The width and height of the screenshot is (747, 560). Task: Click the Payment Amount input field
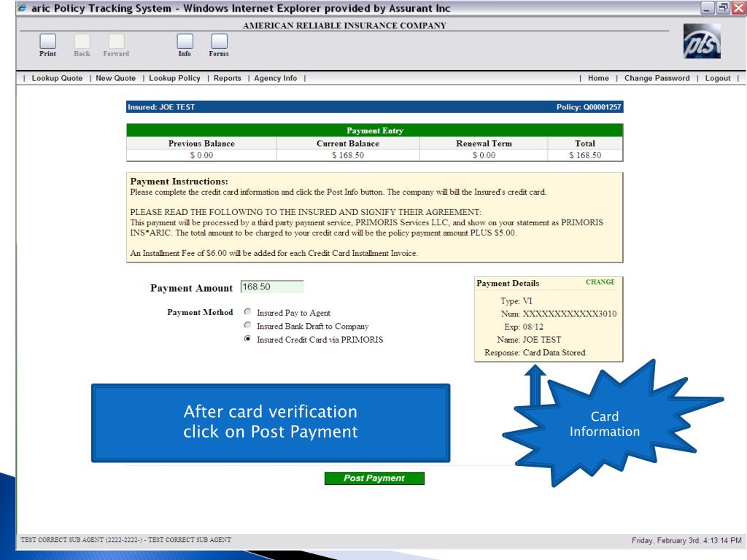272,287
